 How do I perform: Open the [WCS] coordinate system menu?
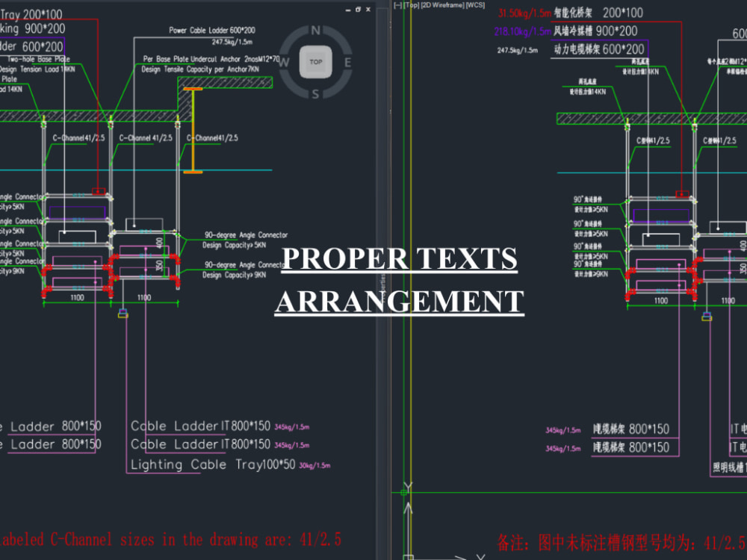(x=475, y=5)
